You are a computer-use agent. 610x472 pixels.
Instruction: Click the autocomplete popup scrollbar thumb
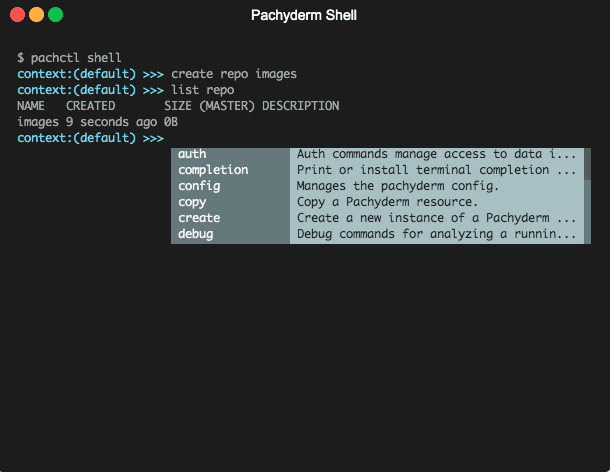click(x=587, y=164)
